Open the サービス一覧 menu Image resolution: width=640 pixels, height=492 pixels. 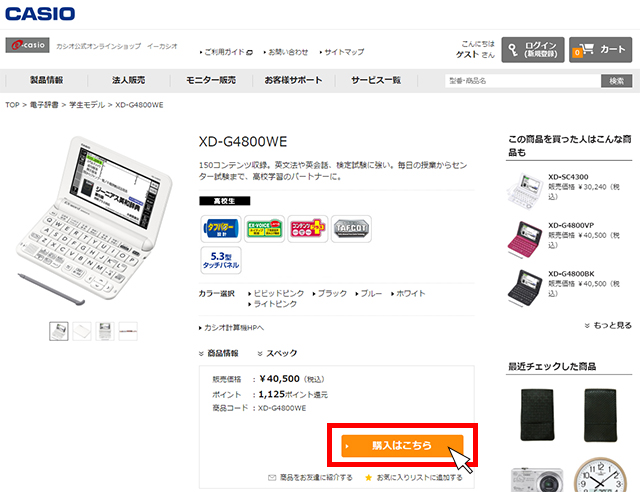tap(376, 80)
